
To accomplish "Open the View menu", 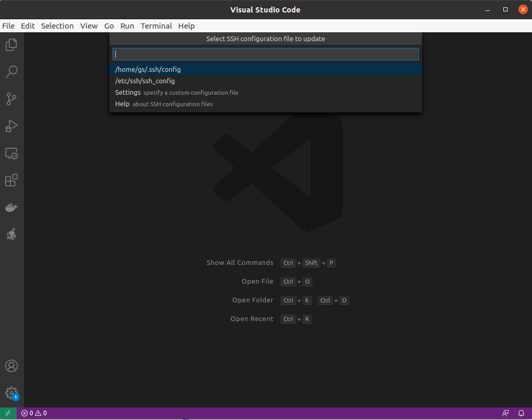I will [x=89, y=26].
